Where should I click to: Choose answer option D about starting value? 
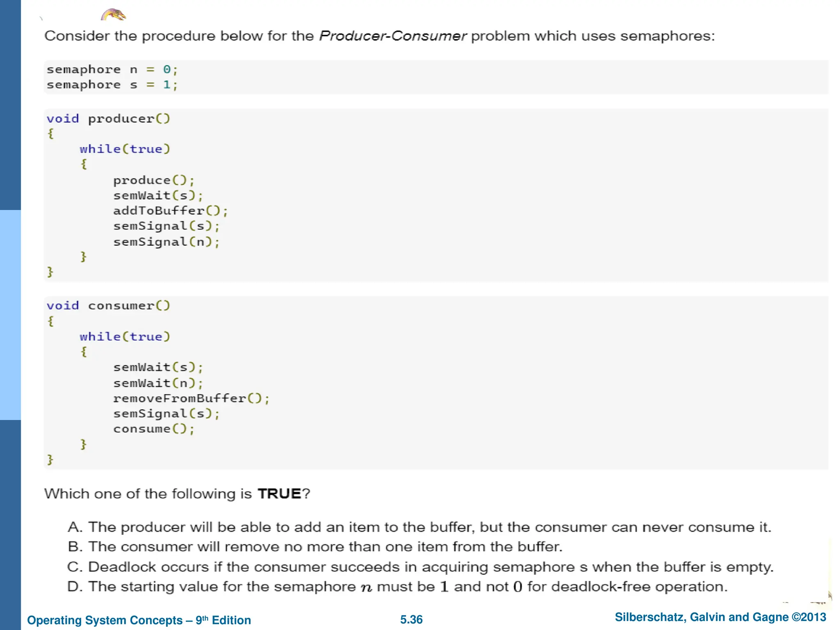tap(397, 587)
